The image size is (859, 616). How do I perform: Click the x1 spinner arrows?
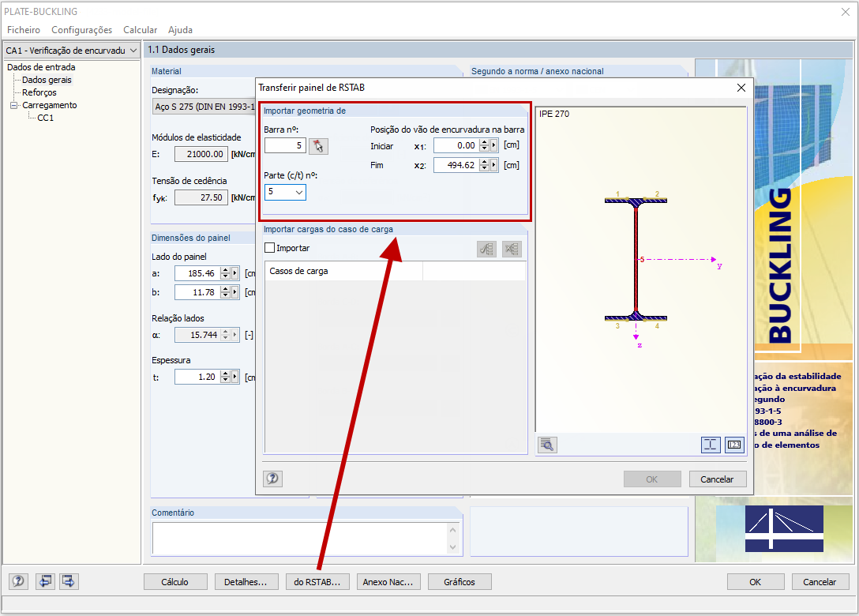click(484, 145)
